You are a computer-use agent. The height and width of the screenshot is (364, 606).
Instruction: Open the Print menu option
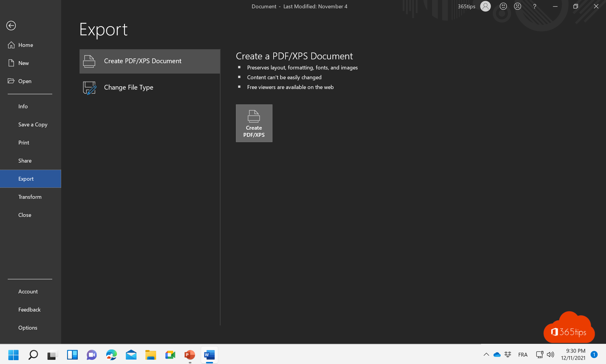pyautogui.click(x=23, y=142)
